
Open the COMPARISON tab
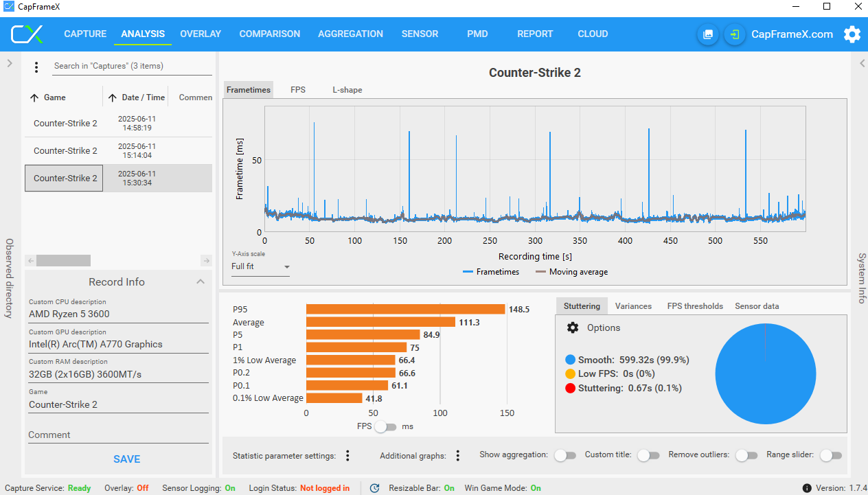pyautogui.click(x=270, y=34)
